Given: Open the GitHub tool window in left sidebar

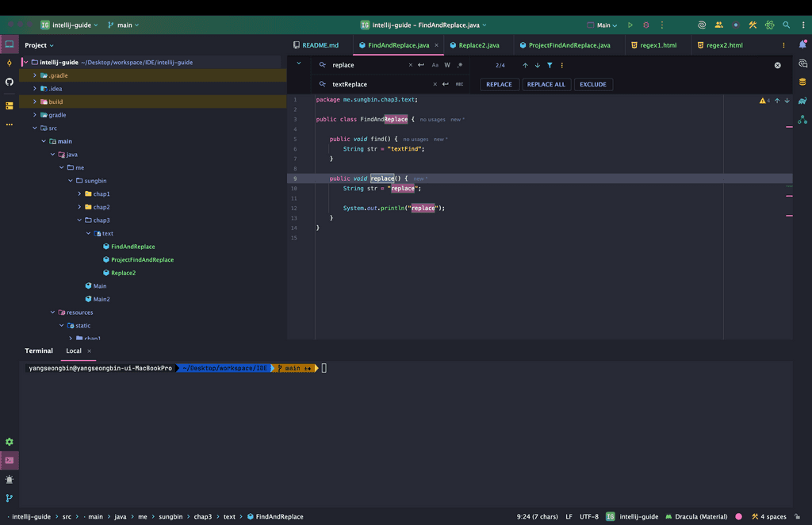Looking at the screenshot, I should point(10,82).
